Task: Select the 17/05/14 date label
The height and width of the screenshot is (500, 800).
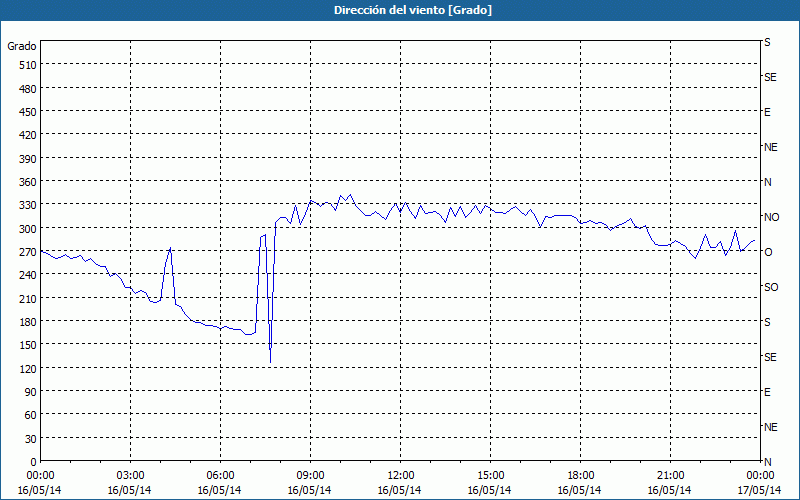Action: [x=760, y=490]
